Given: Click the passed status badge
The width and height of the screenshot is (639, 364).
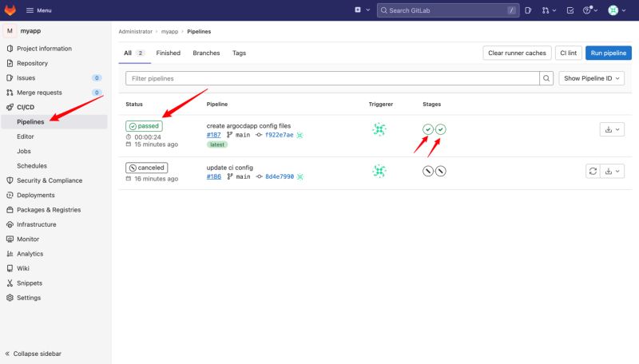Looking at the screenshot, I should [144, 126].
